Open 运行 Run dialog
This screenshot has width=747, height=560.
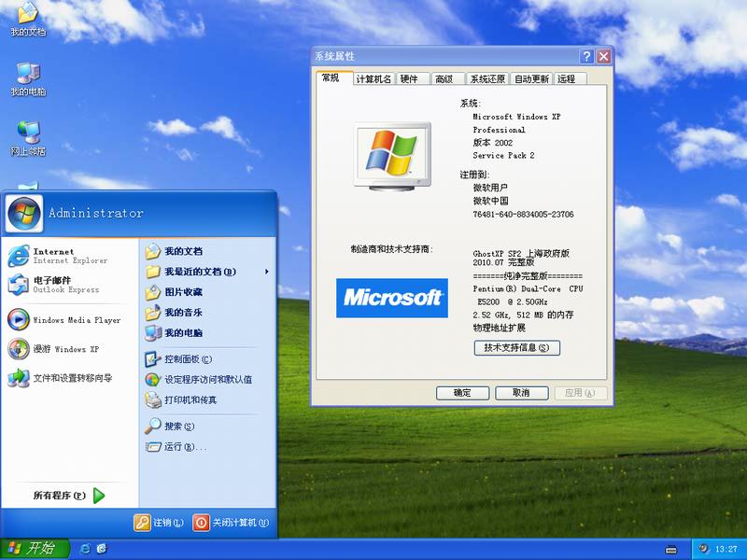tap(176, 447)
